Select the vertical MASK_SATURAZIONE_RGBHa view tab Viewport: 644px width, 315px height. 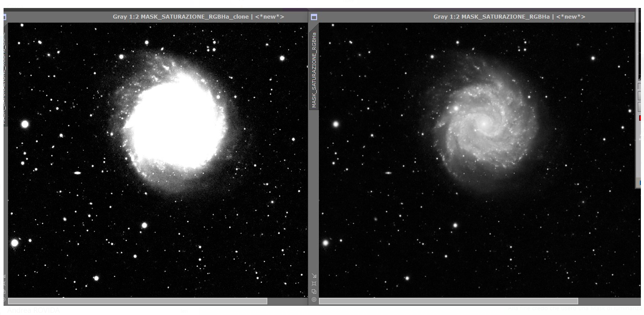(314, 70)
